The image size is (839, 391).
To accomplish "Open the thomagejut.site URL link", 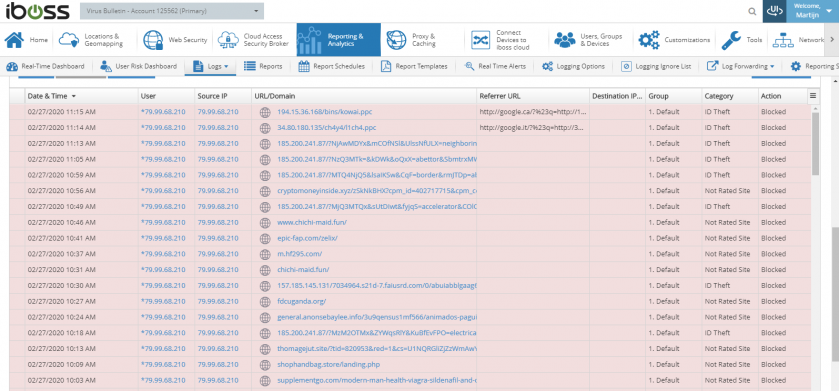I will tap(377, 349).
